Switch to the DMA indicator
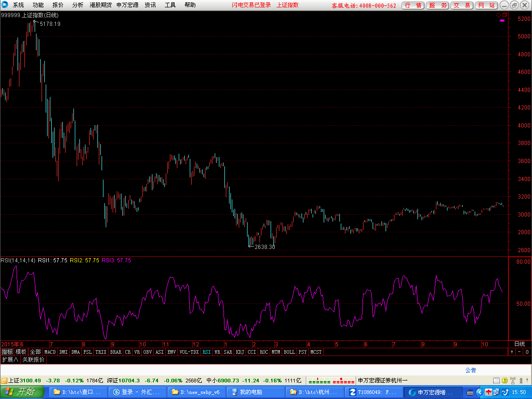 (76, 352)
